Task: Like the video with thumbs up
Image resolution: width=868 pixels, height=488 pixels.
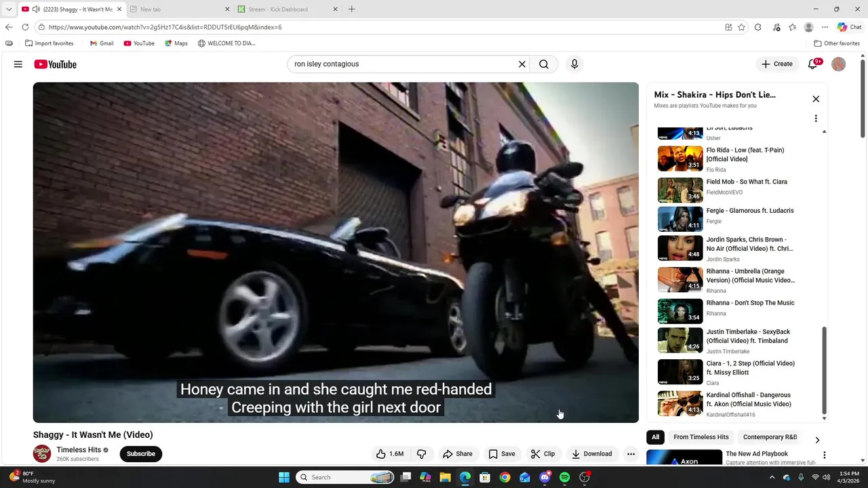Action: [391, 454]
